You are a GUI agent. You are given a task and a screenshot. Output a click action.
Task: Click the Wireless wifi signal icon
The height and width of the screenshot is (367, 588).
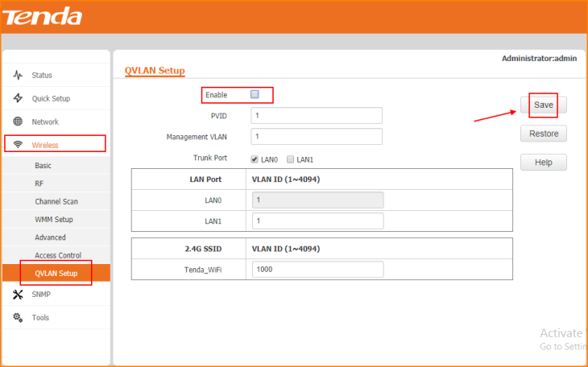click(18, 145)
